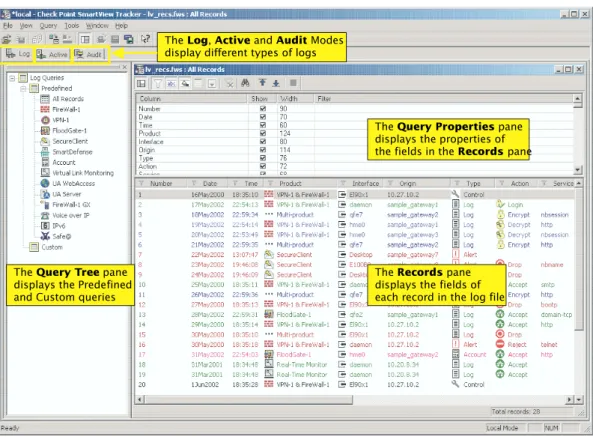Click the Number column filter funnel icon
Image resolution: width=593 pixels, height=437 pixels.
(x=141, y=183)
